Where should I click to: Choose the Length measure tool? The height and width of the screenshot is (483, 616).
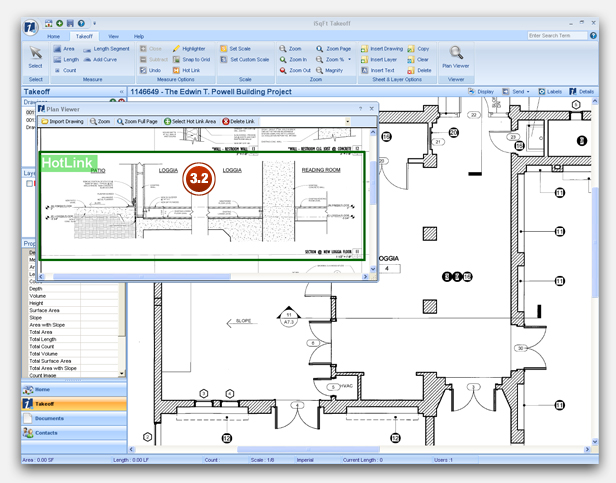66,59
